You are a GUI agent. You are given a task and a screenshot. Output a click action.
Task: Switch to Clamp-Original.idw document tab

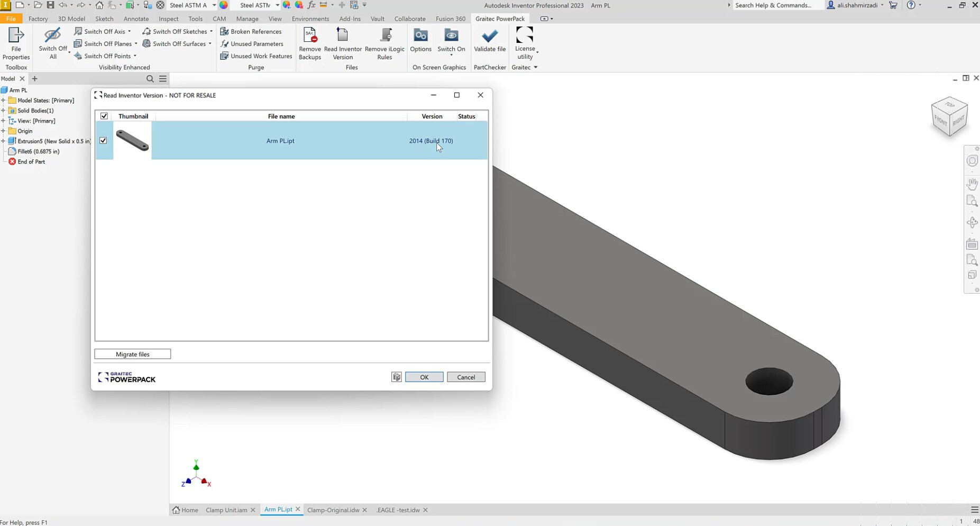point(333,510)
